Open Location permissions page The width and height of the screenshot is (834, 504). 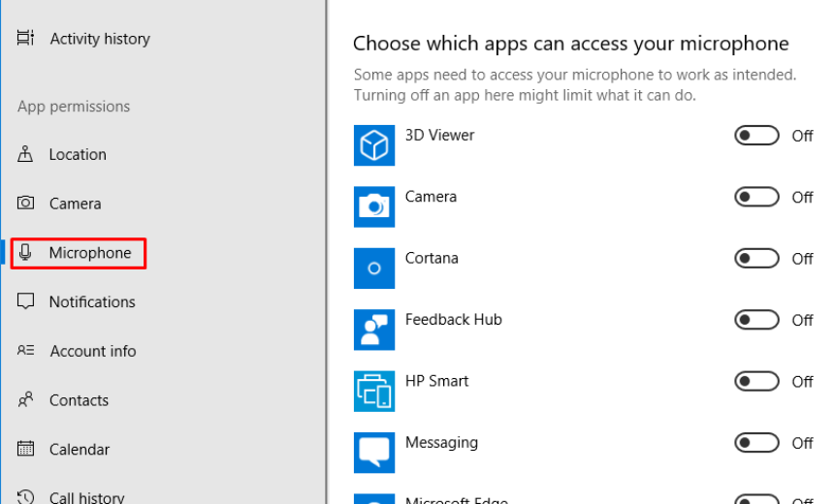point(78,155)
